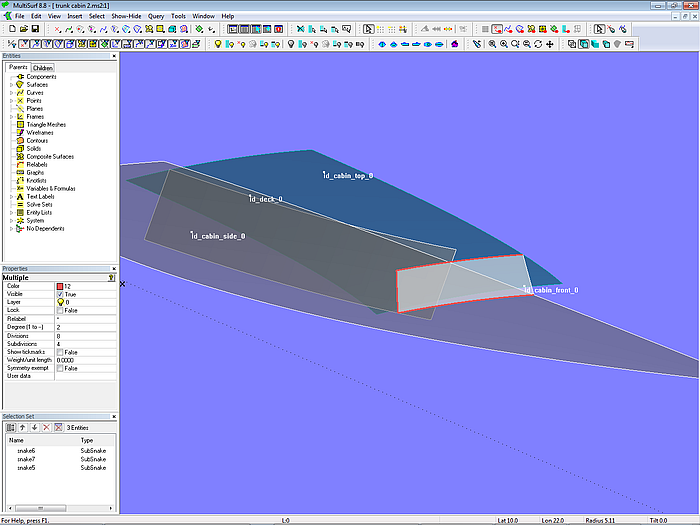This screenshot has height=525, width=700.
Task: Switch to the Children tab
Action: [42, 68]
